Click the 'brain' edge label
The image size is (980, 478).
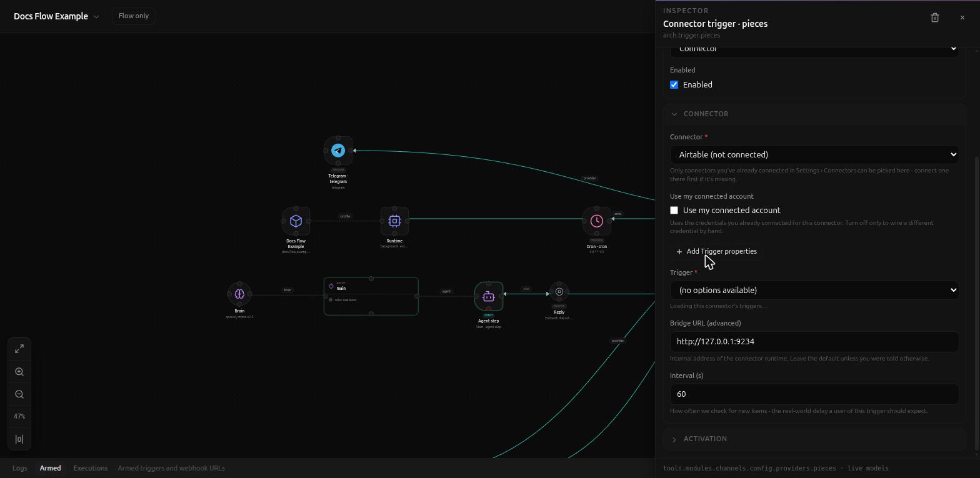coord(287,290)
